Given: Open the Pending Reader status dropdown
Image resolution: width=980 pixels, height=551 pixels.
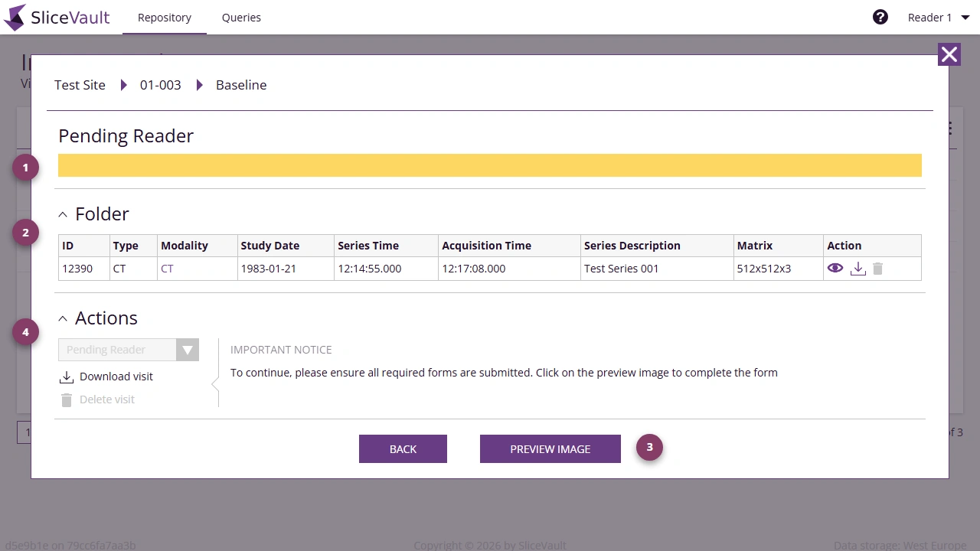Looking at the screenshot, I should 188,350.
